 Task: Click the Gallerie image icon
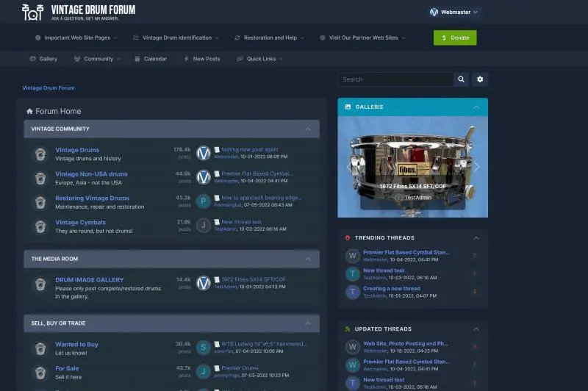(x=348, y=107)
